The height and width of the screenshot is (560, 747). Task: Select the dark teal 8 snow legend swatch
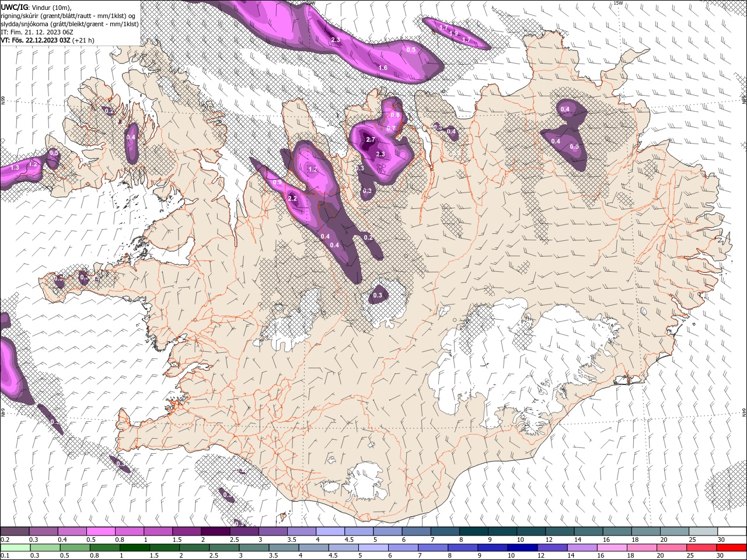pos(474,531)
